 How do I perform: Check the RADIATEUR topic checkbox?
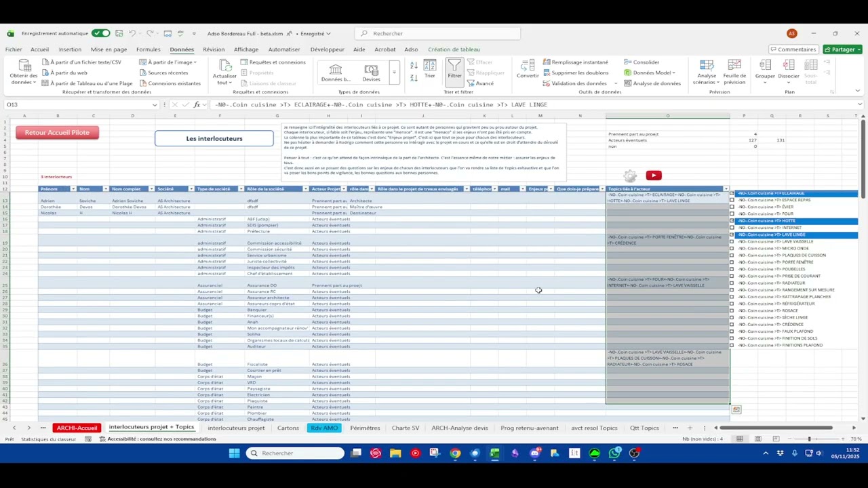732,283
